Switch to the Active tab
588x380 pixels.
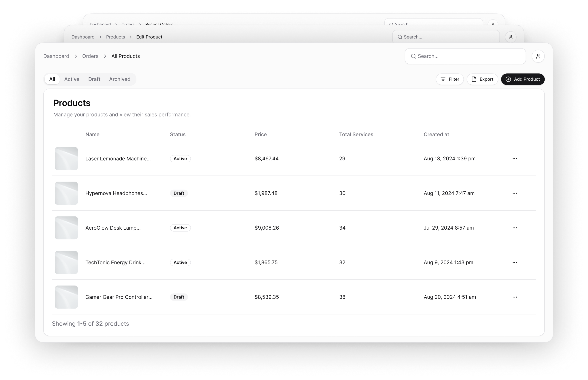72,79
